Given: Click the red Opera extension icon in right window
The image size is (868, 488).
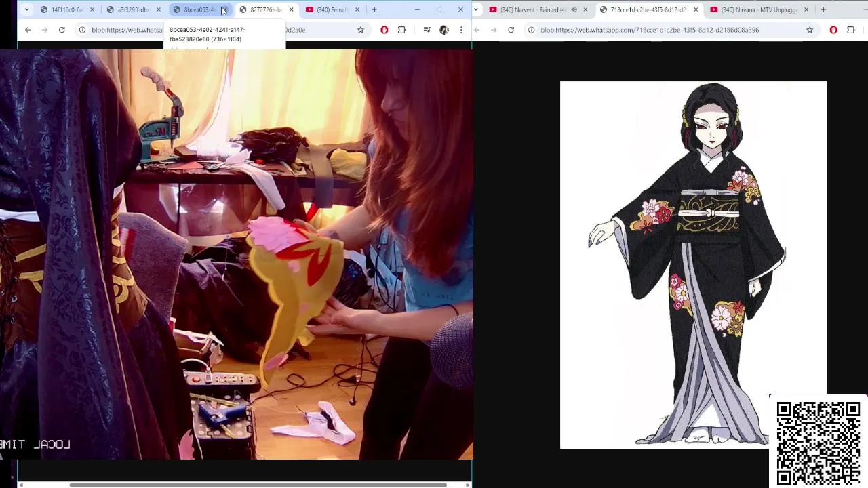Looking at the screenshot, I should coord(833,30).
